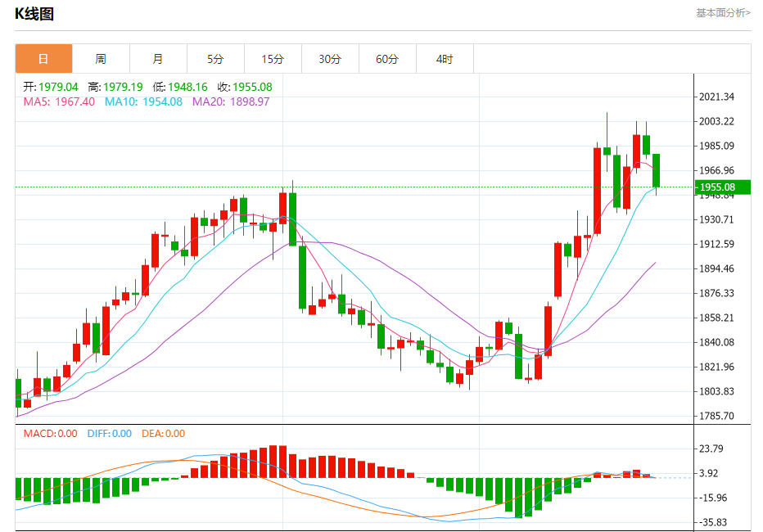
Task: Click the 1930.71 price axis label
Action: tap(716, 219)
